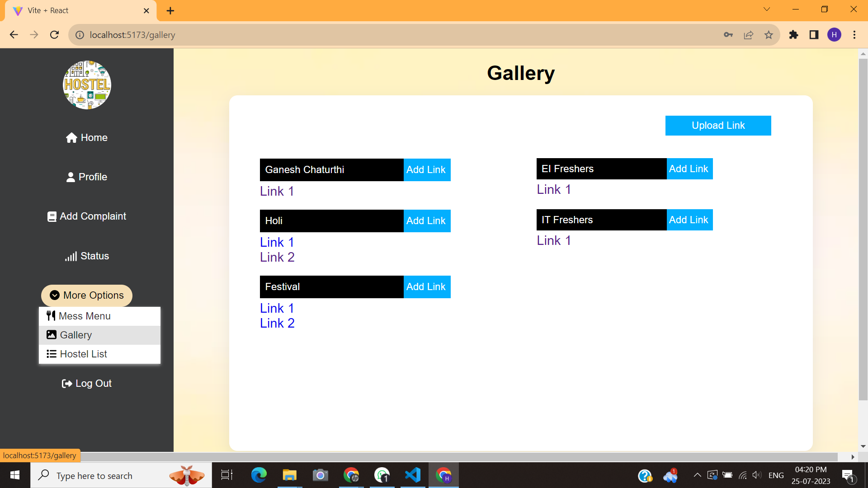Click the circular Hostel logo
Viewport: 868px width, 488px height.
[86, 85]
